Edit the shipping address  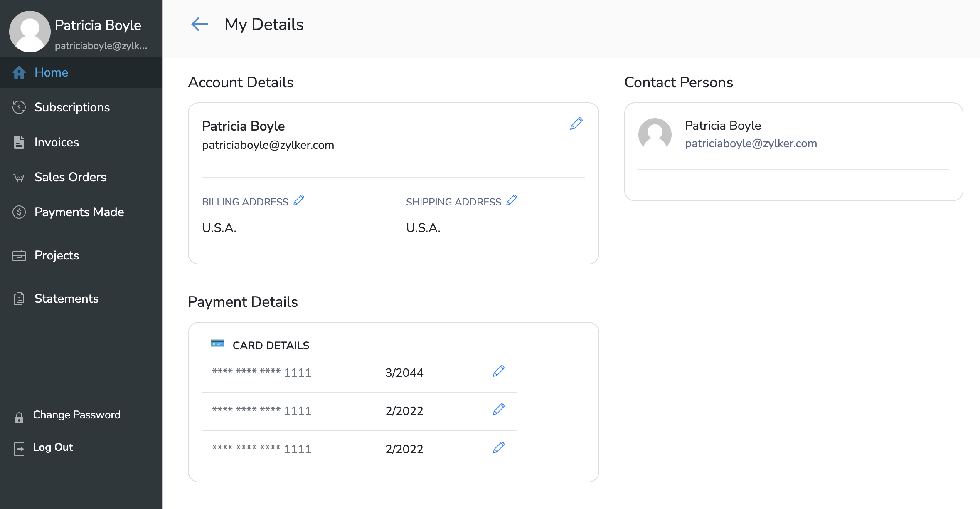512,200
